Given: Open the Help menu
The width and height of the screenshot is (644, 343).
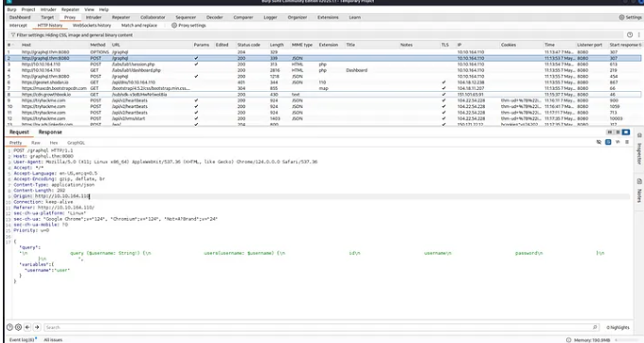Looking at the screenshot, I should pyautogui.click(x=104, y=9).
